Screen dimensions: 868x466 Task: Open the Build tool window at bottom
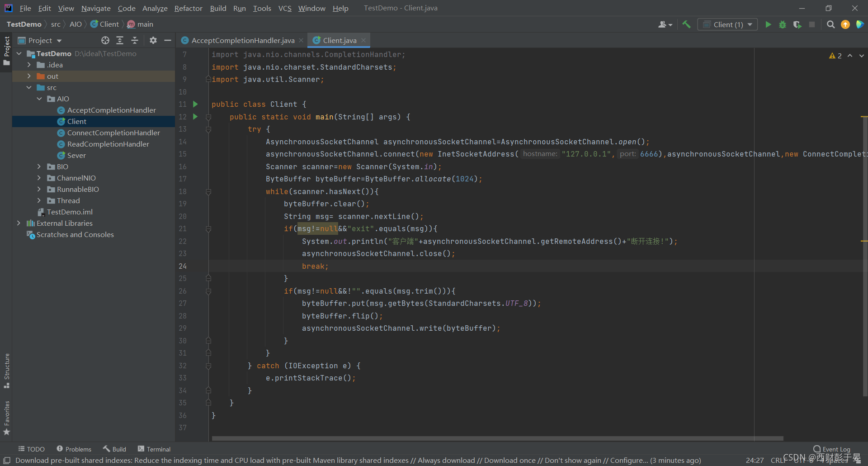[114, 449]
